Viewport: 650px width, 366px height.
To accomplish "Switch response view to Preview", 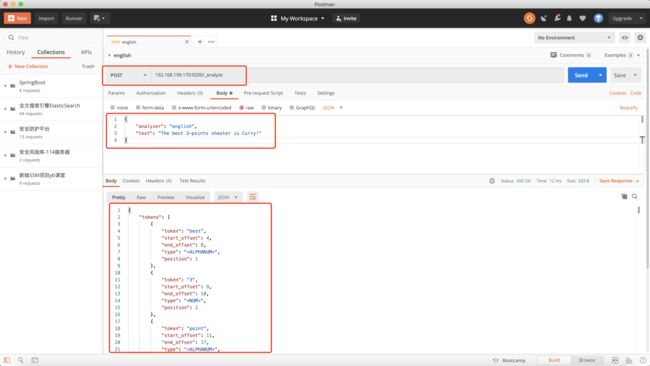I will [166, 197].
